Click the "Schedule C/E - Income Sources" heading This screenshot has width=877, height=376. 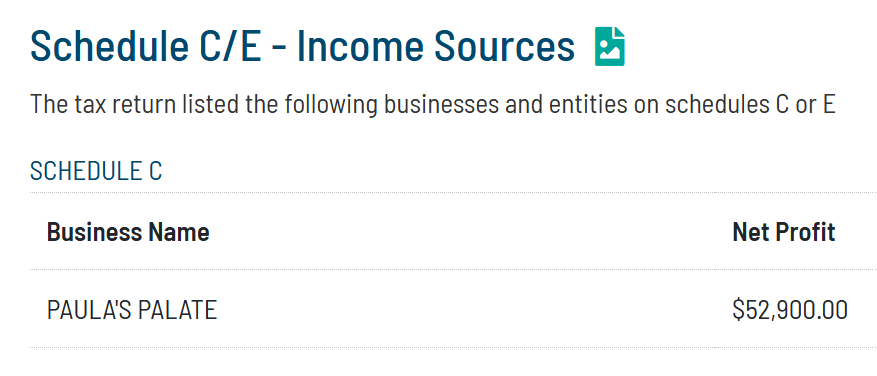(x=303, y=45)
